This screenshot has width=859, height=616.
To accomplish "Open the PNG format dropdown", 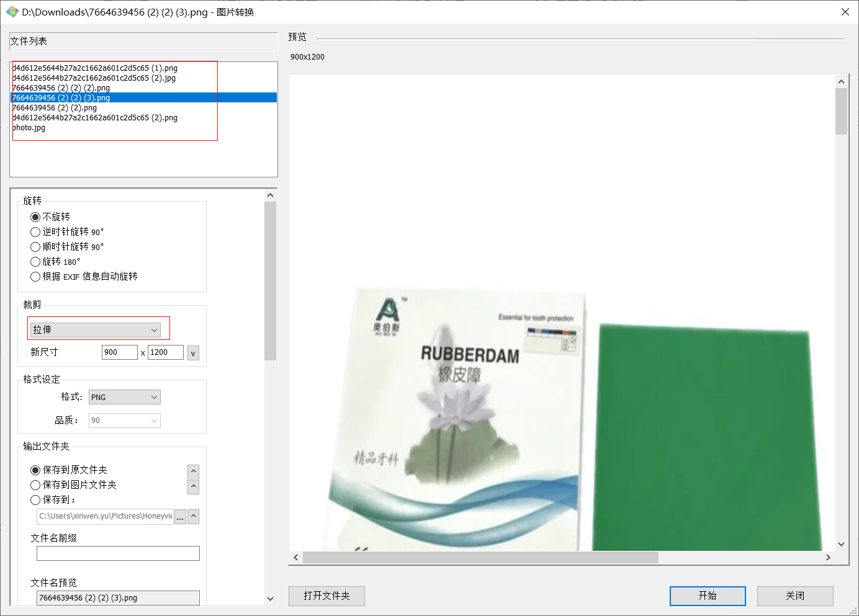I will point(125,397).
